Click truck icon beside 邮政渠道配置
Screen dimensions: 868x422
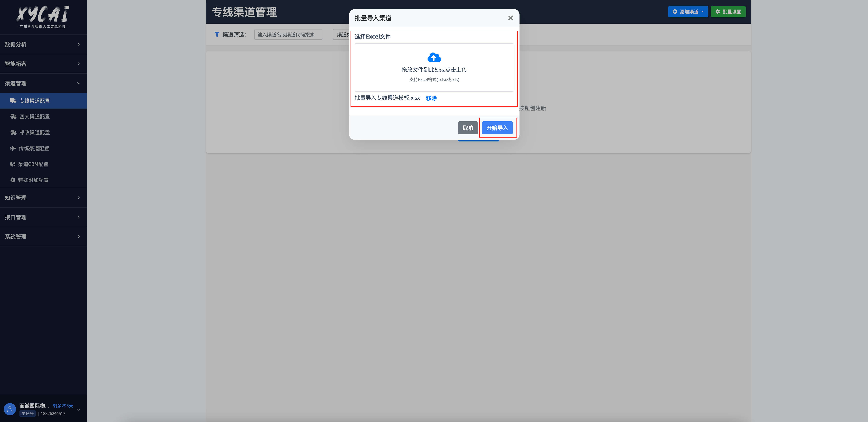[x=13, y=132]
